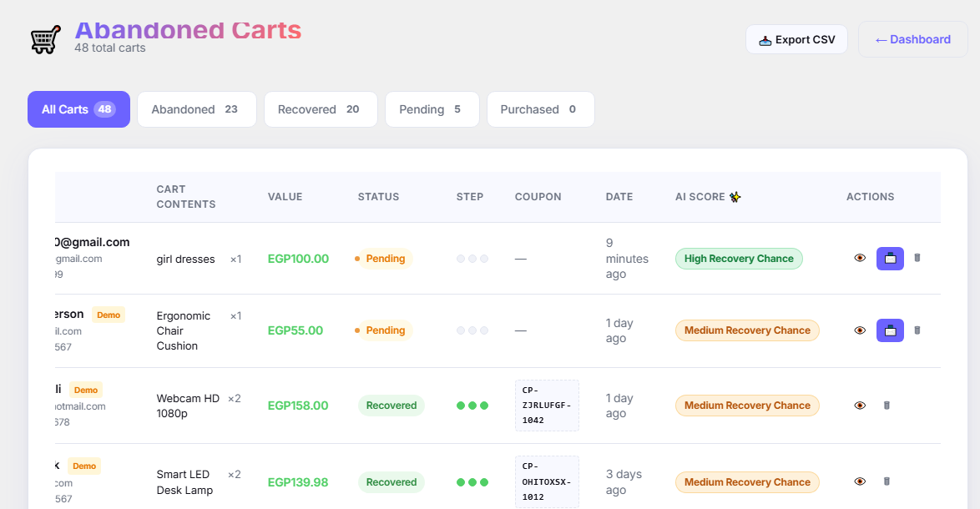
Task: Click the 3 days ago date
Action: [624, 482]
